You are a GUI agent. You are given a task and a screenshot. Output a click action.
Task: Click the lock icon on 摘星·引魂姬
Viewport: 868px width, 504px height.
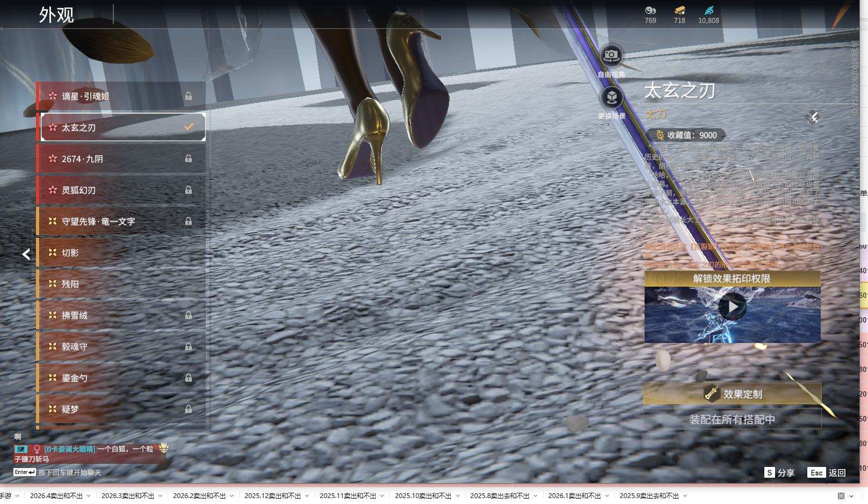pyautogui.click(x=189, y=96)
